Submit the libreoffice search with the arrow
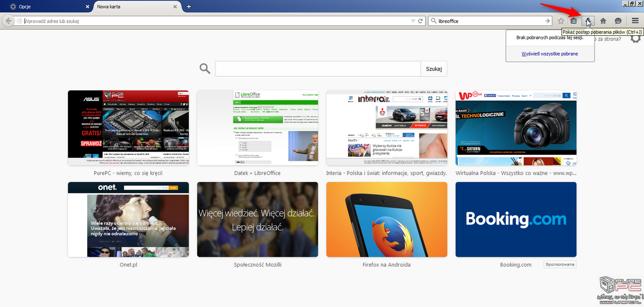Viewport: 644px width, 307px height. (547, 21)
